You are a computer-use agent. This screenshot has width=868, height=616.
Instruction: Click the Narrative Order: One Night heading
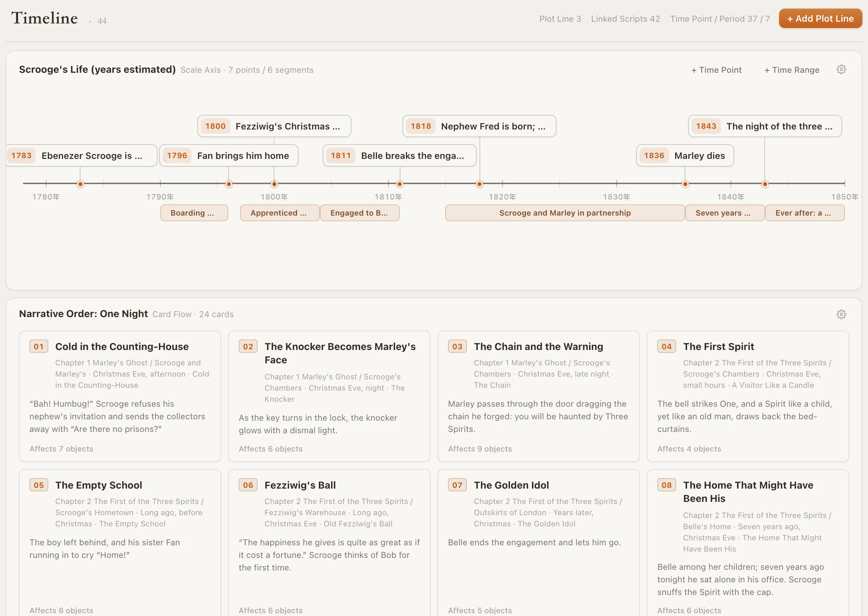click(x=83, y=314)
